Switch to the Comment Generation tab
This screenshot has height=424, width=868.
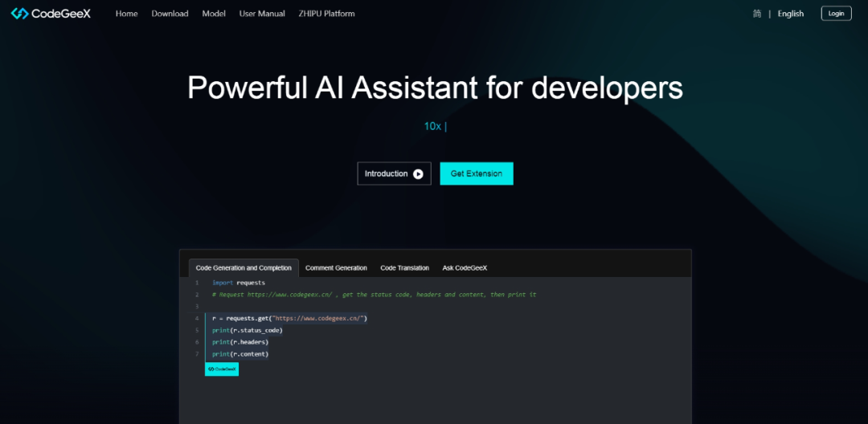(x=336, y=267)
